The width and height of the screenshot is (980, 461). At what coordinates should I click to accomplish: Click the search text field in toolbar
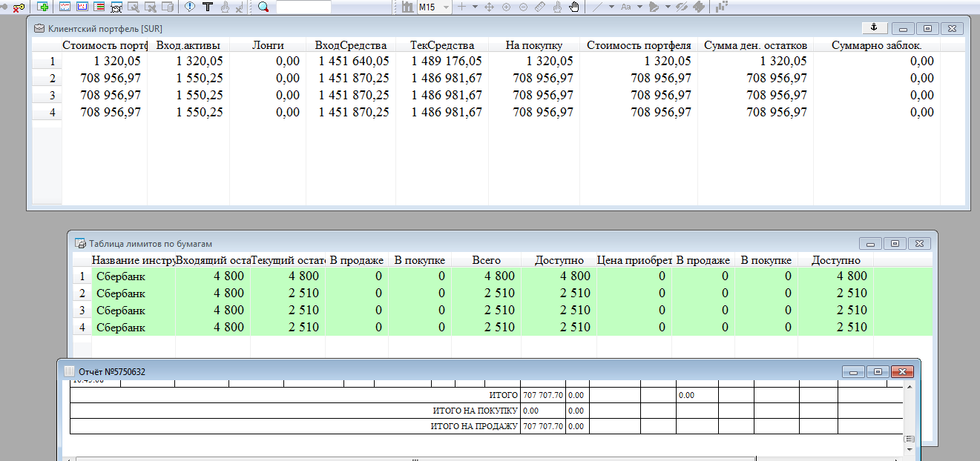point(303,7)
